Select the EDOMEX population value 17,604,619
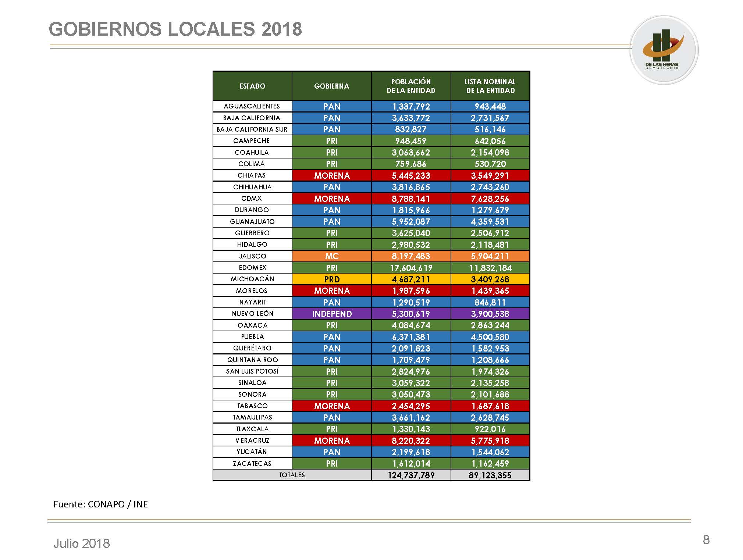The height and width of the screenshot is (560, 743). [411, 268]
